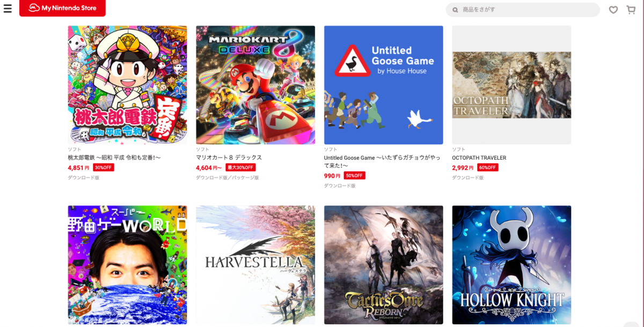This screenshot has width=644, height=327.
Task: Select the HARVESTELLA game thumbnail
Action: (x=255, y=265)
